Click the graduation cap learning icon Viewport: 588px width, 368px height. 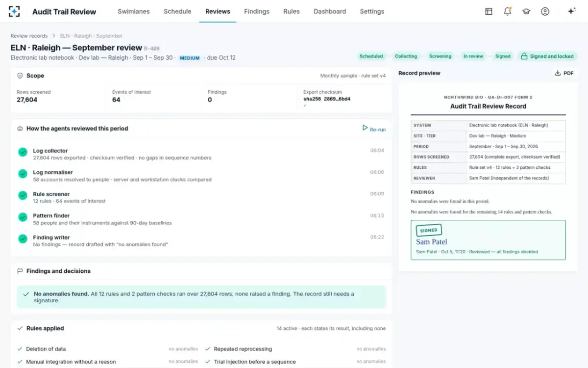click(x=526, y=11)
